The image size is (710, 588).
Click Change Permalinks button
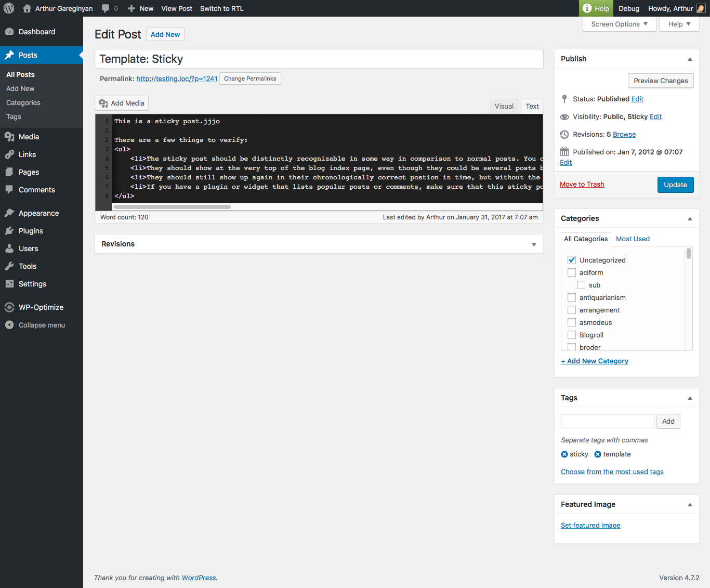250,79
